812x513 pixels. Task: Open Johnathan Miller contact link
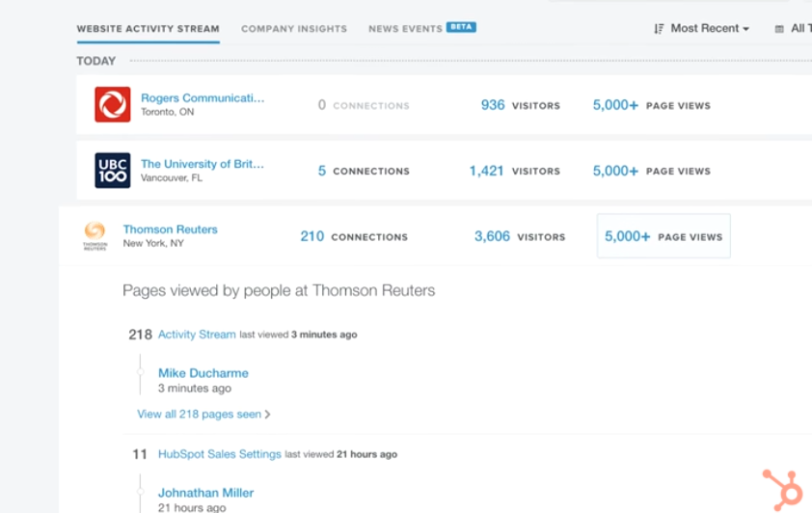click(205, 493)
